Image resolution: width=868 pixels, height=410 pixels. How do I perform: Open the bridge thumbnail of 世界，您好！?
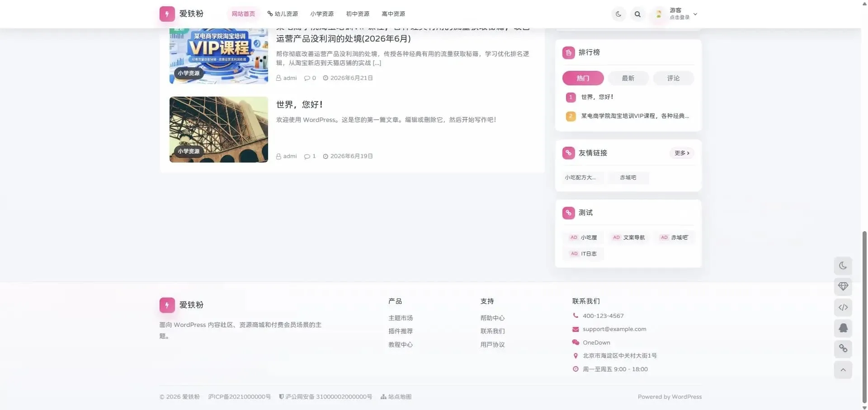click(x=219, y=130)
